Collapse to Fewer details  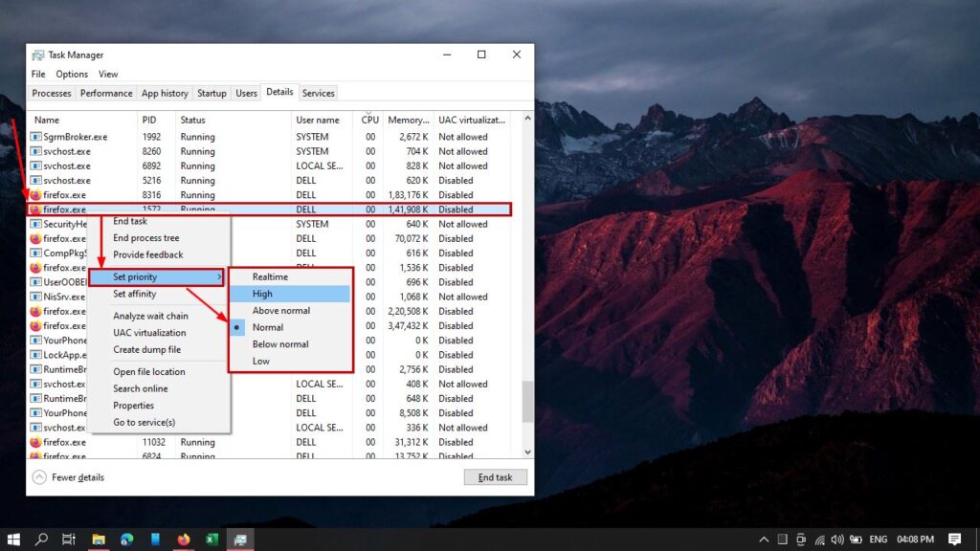point(68,477)
